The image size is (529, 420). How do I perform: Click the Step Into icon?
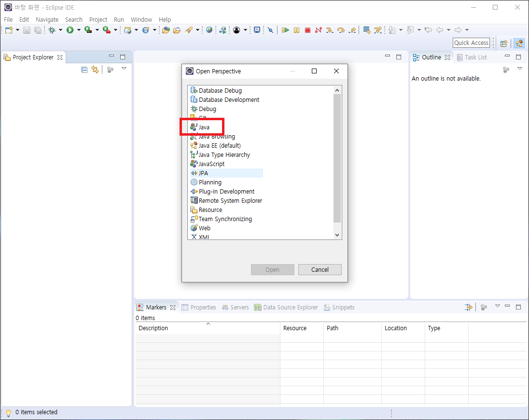click(330, 30)
